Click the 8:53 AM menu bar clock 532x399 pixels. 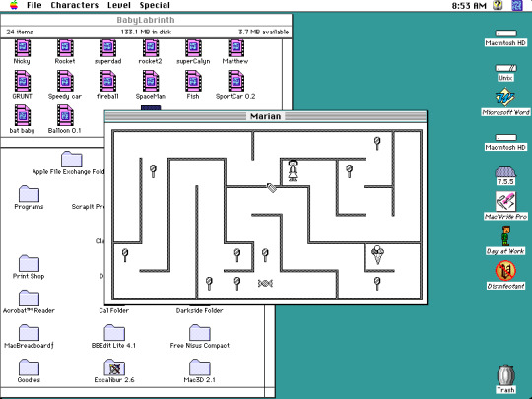(469, 6)
